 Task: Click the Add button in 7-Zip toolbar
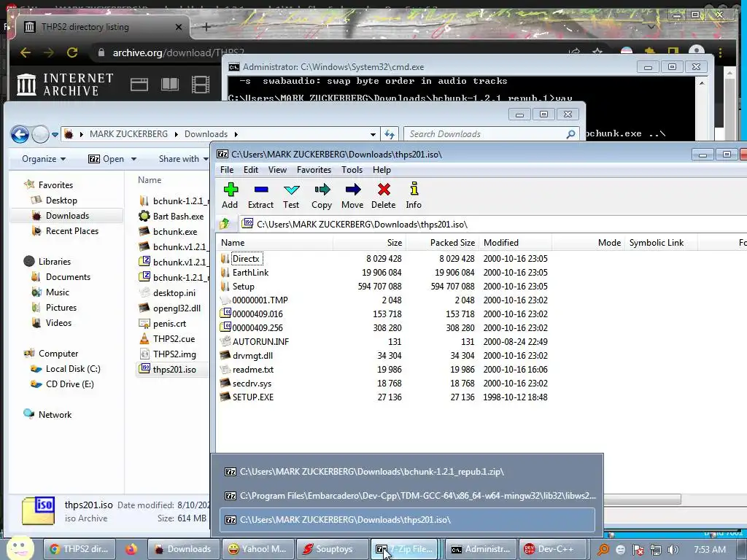coord(230,195)
